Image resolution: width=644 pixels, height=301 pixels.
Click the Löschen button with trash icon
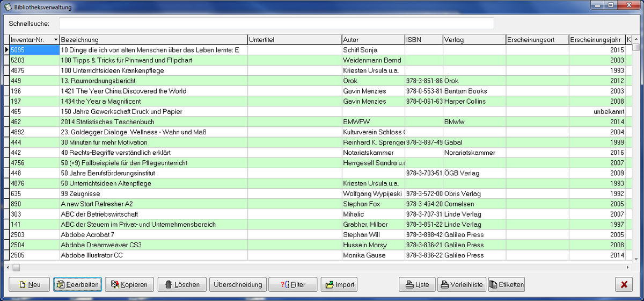click(181, 284)
